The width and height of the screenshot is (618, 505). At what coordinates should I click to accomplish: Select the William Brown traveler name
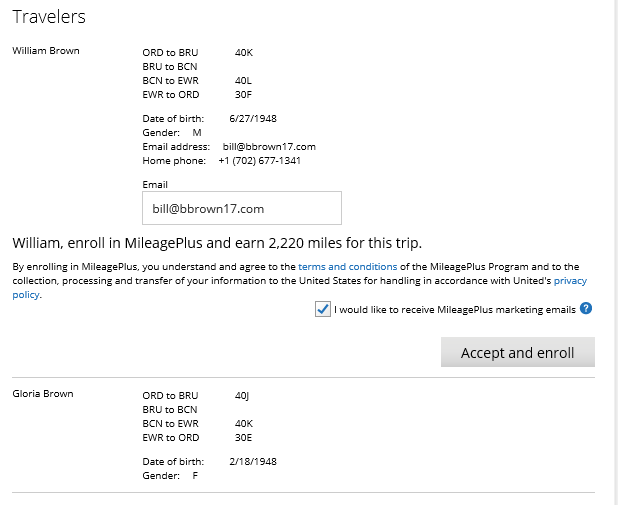coord(46,51)
